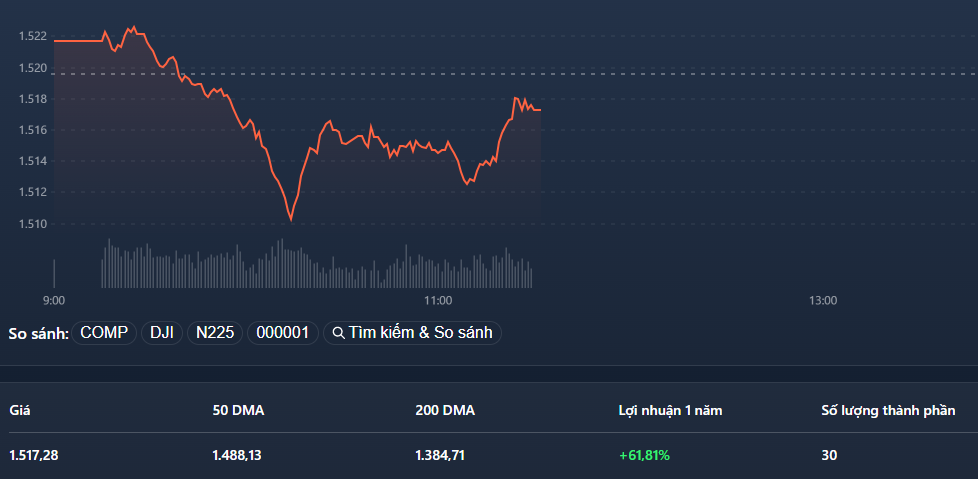Click the 13:00 time axis label
Viewport: 978px width, 479px height.
pos(822,300)
